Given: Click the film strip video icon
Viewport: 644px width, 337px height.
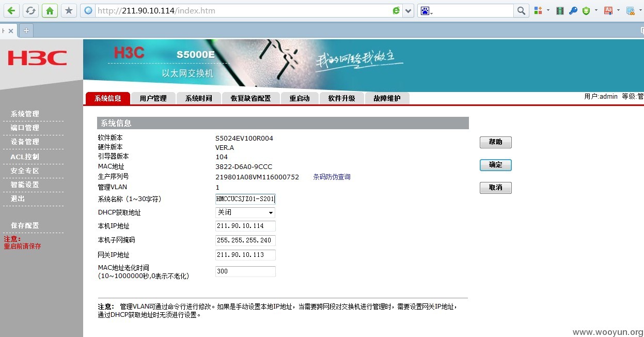Looking at the screenshot, I should click(x=560, y=10).
